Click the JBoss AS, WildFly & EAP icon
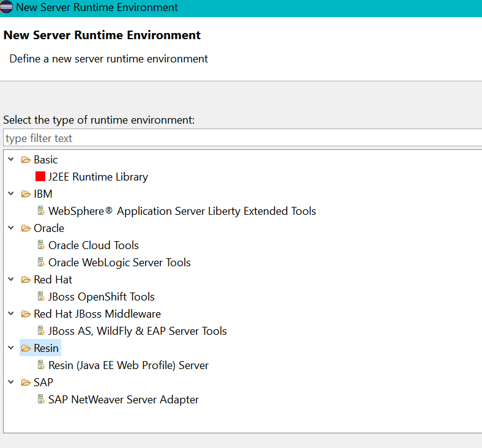The height and width of the screenshot is (448, 482). click(x=41, y=330)
